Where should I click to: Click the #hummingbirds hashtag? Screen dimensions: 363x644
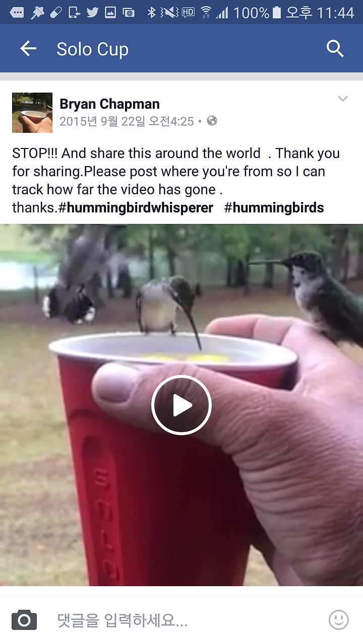274,207
